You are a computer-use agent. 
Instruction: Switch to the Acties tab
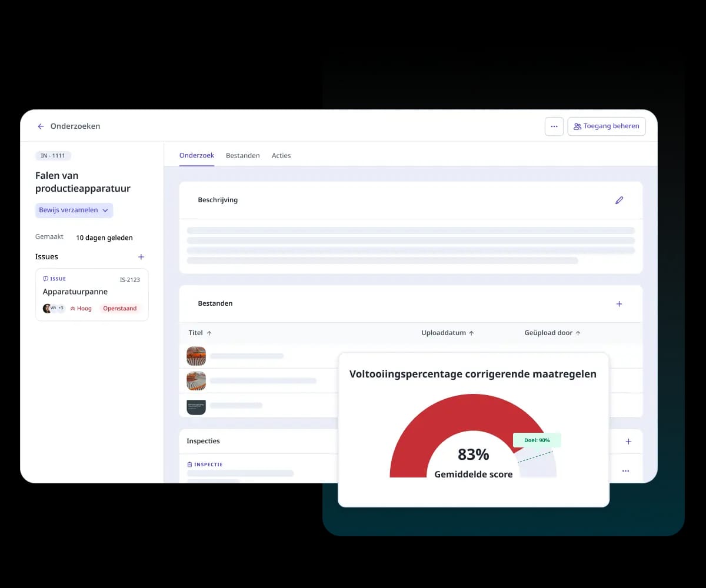pos(281,156)
